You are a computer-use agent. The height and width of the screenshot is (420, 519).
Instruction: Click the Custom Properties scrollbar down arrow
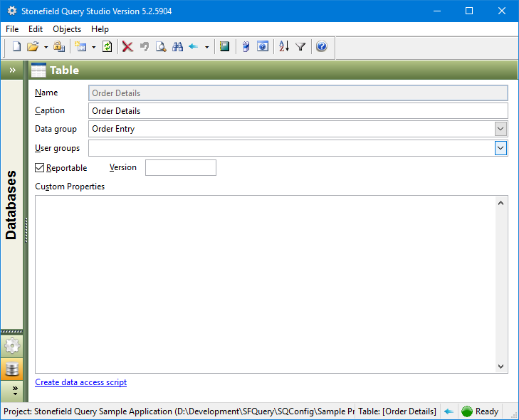tap(501, 366)
